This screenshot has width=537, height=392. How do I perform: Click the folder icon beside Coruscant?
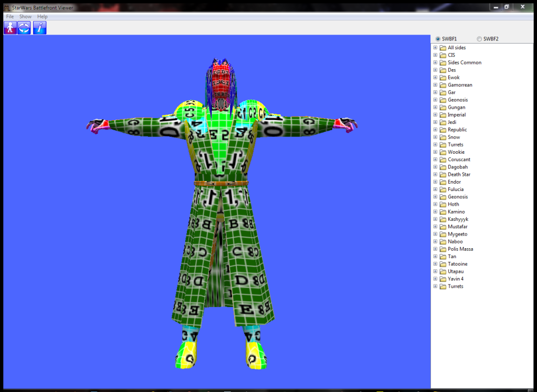[x=443, y=160]
